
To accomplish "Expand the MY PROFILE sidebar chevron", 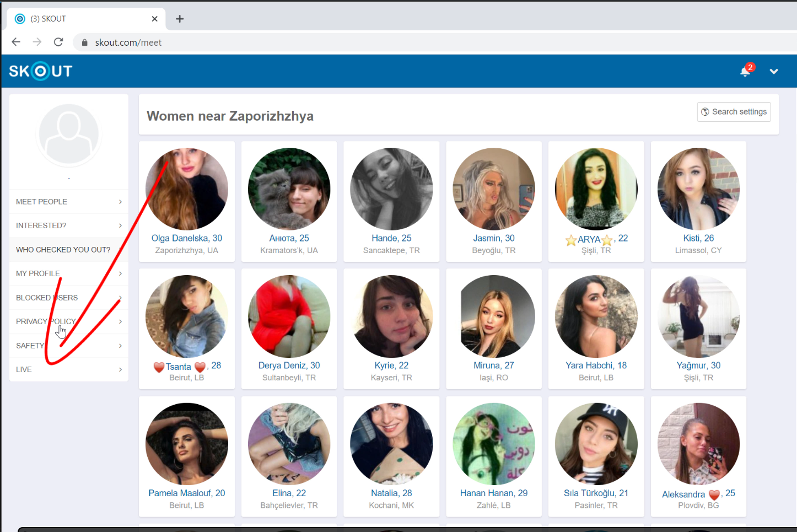I will point(120,273).
